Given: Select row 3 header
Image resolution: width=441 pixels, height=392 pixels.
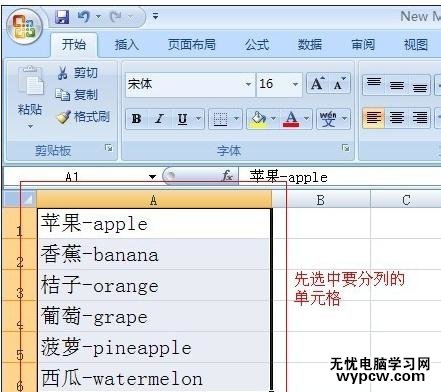Looking at the screenshot, I should tap(19, 285).
